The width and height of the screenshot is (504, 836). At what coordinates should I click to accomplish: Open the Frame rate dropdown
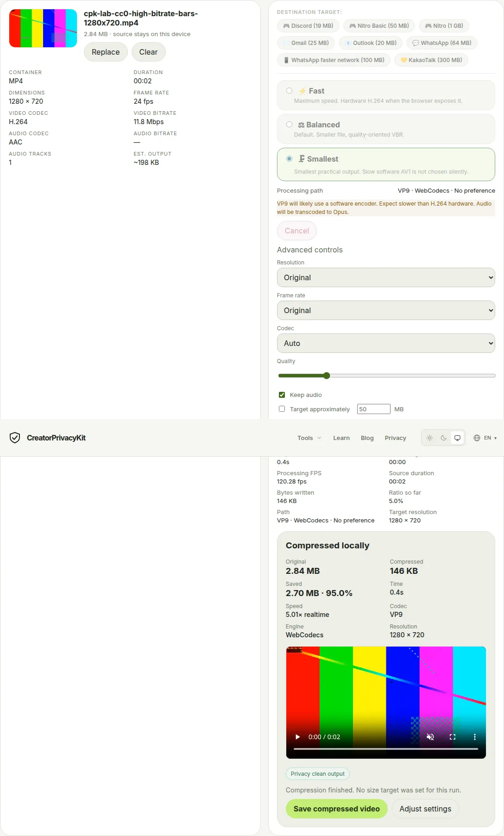click(386, 310)
